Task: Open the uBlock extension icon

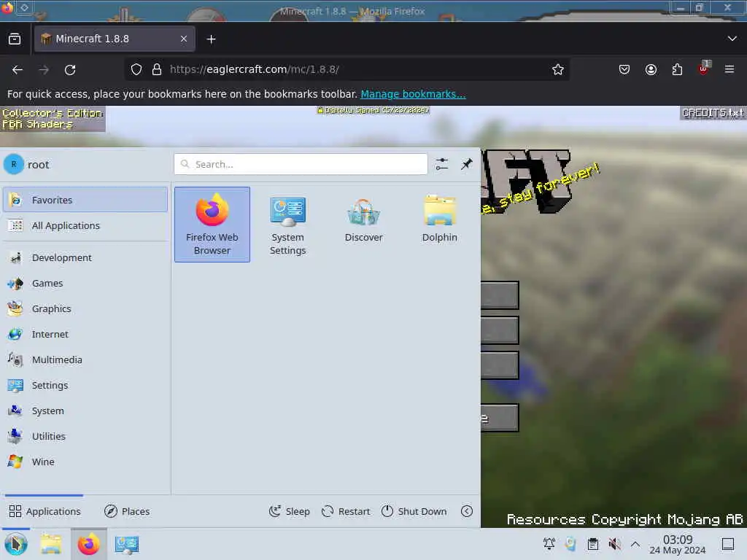Action: [704, 69]
